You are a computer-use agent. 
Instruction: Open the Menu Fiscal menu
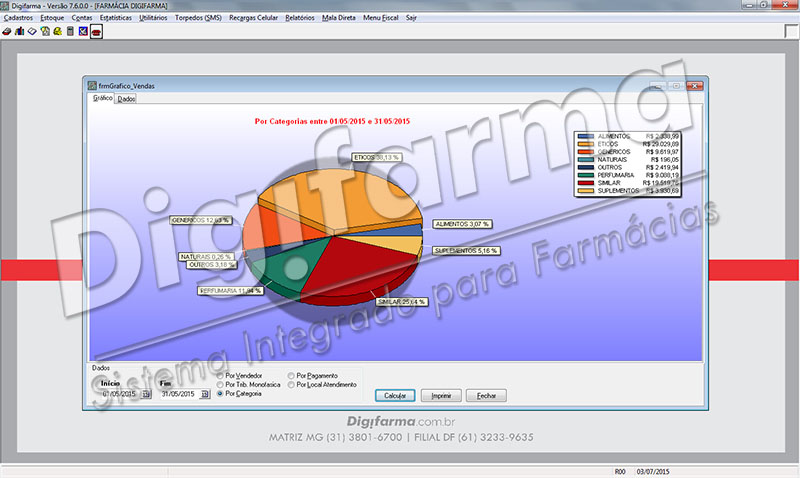(x=381, y=18)
